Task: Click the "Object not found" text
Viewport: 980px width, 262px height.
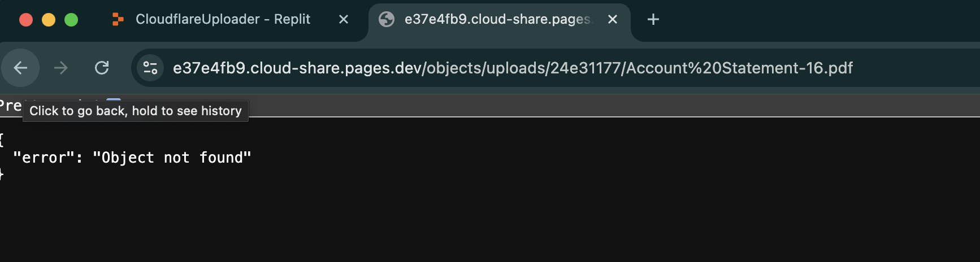Action: pyautogui.click(x=172, y=158)
